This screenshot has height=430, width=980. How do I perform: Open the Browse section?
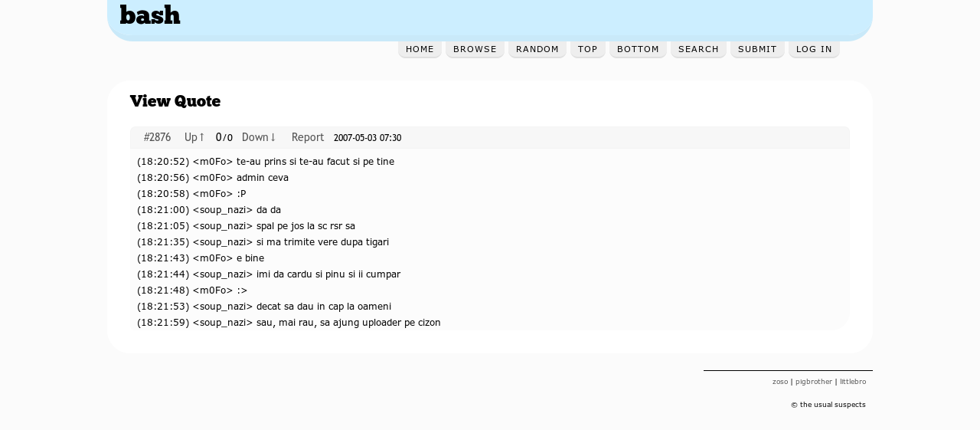pyautogui.click(x=475, y=49)
